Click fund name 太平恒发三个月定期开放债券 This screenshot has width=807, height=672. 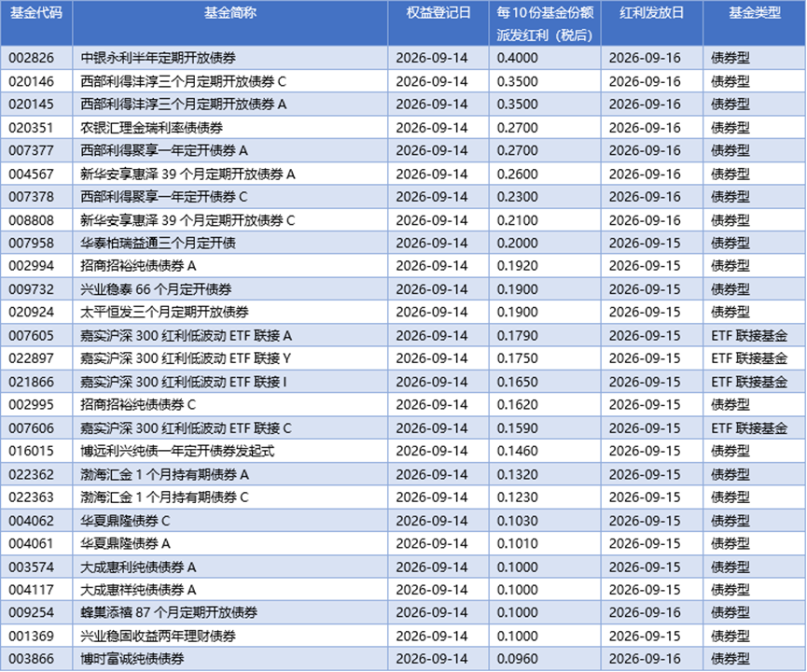click(x=165, y=312)
